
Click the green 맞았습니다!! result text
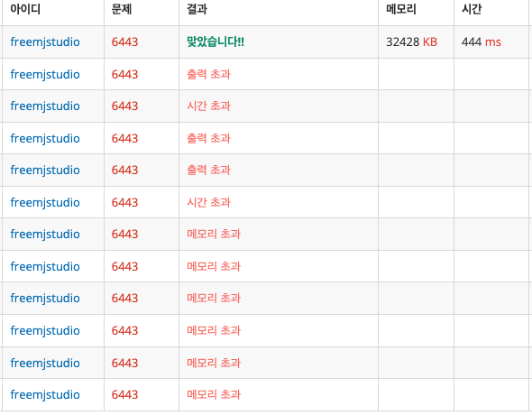coord(216,42)
